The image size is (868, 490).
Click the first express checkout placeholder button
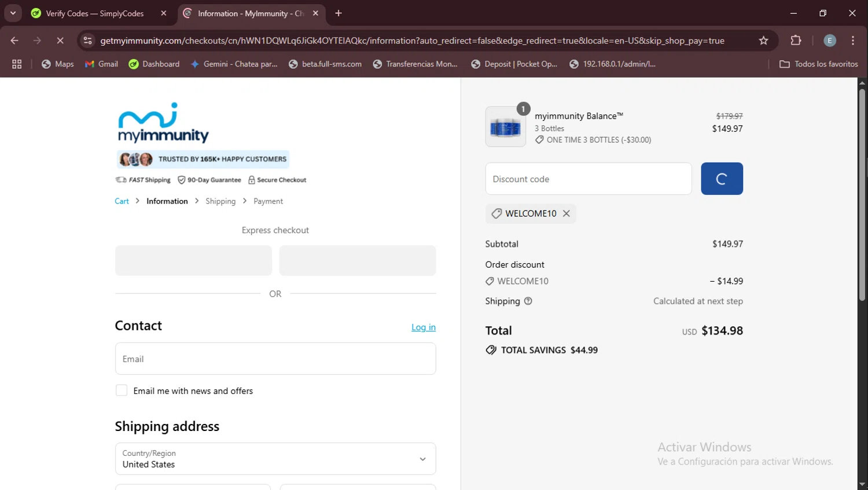point(193,260)
